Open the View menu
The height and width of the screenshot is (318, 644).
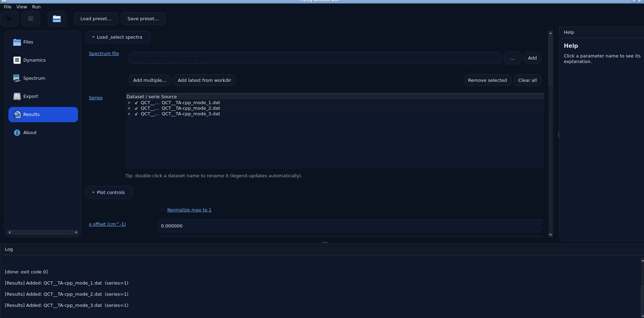[x=22, y=7]
